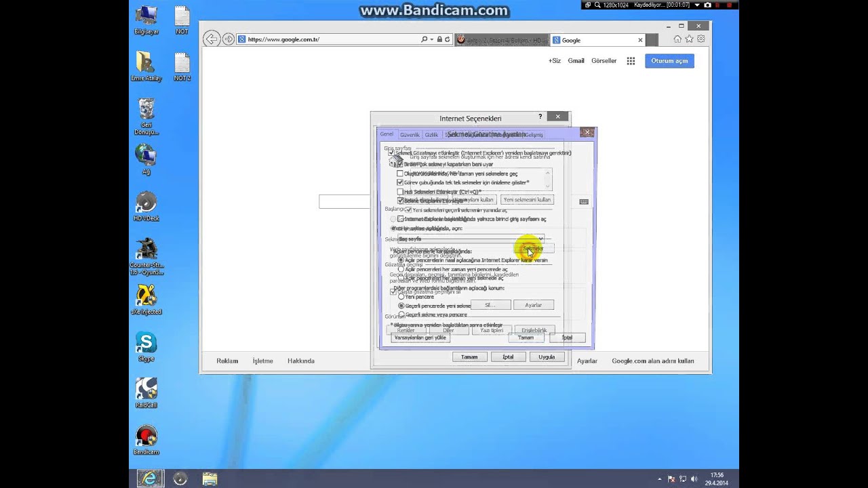
Task: Select the NOT text file on desktop
Action: coord(182,21)
